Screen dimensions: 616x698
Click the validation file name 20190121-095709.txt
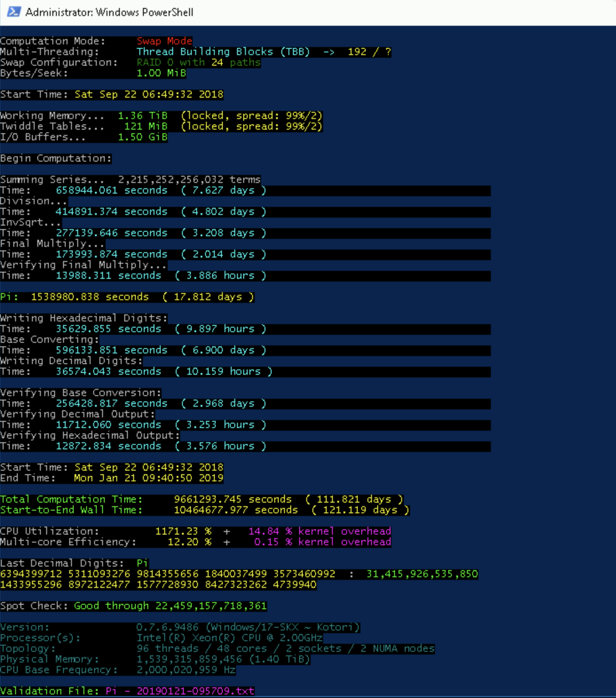point(195,691)
